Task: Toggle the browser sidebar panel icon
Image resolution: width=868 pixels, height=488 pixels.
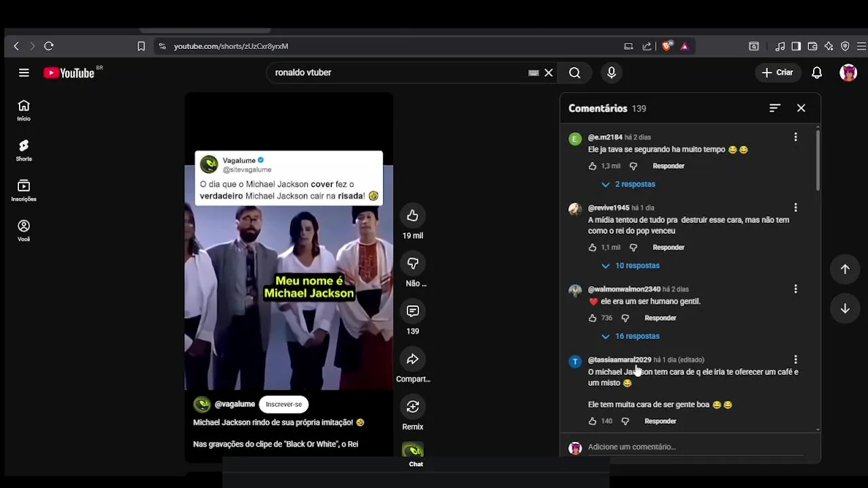Action: (796, 46)
